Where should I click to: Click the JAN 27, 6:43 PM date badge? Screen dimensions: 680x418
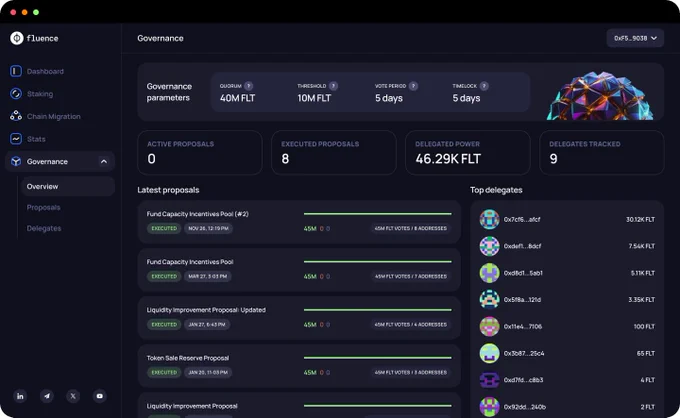click(x=206, y=324)
